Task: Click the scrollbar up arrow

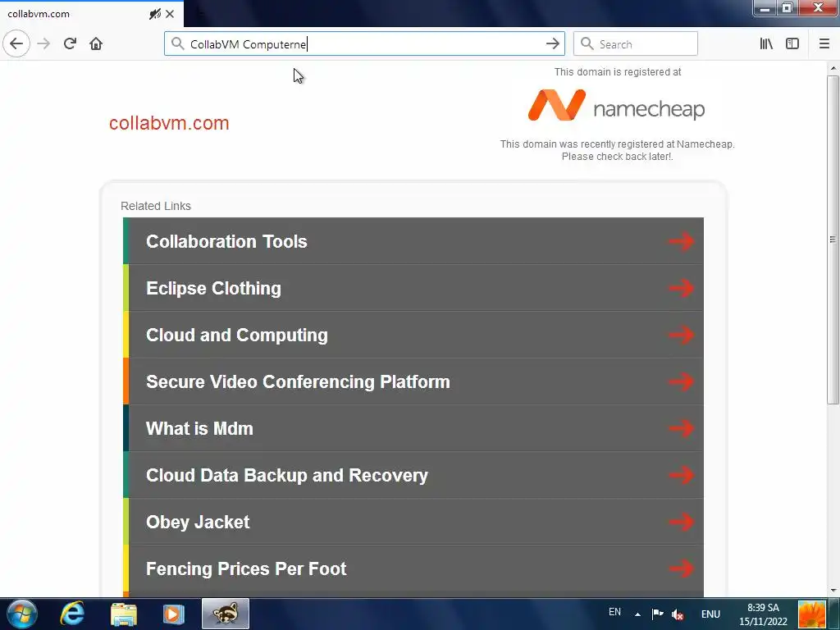Action: 833,68
